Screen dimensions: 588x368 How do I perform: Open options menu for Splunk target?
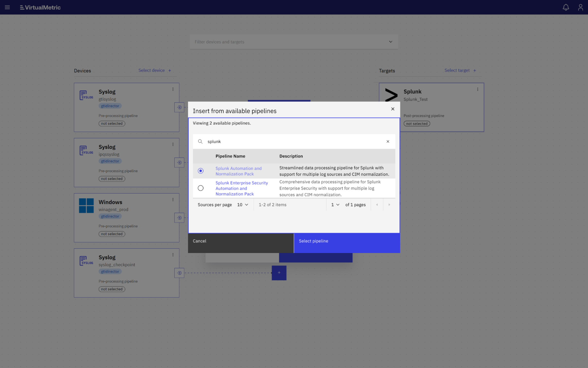click(477, 89)
